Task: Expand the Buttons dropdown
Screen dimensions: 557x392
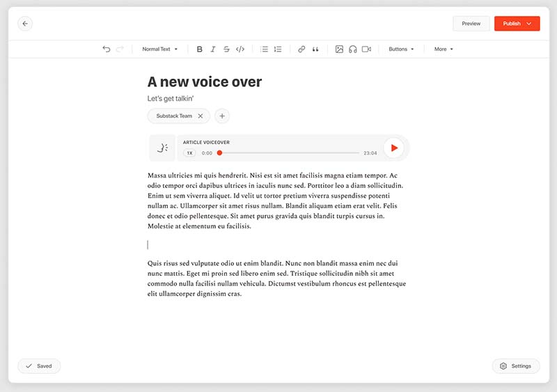Action: click(x=401, y=49)
